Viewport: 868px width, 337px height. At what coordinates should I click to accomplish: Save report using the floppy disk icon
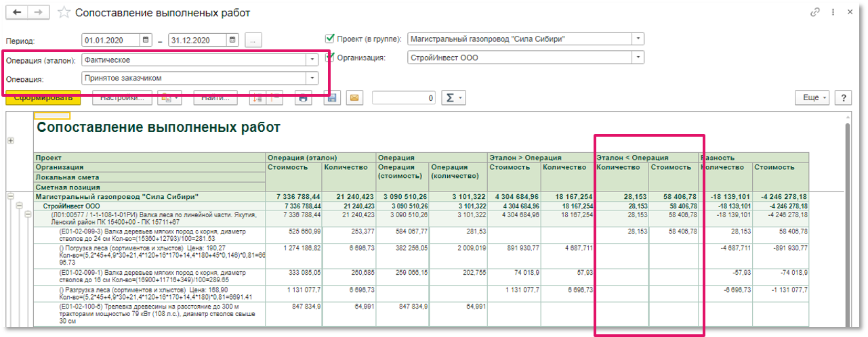coord(331,98)
